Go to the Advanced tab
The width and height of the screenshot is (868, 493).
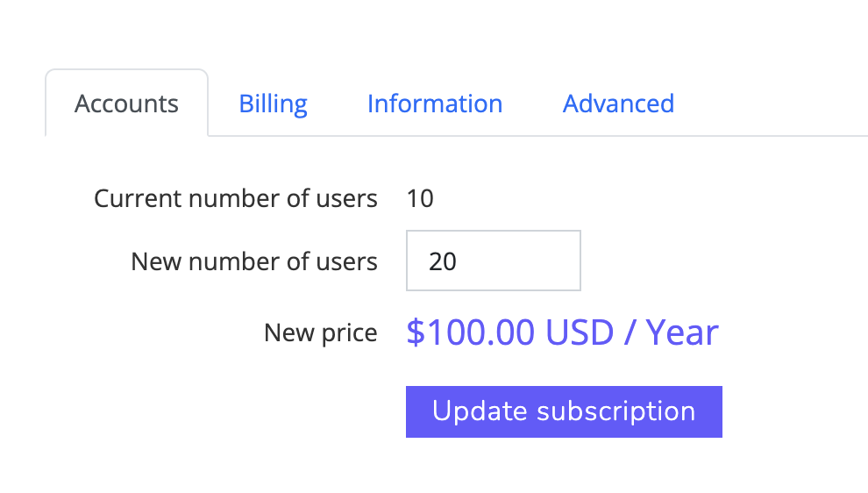pyautogui.click(x=618, y=104)
